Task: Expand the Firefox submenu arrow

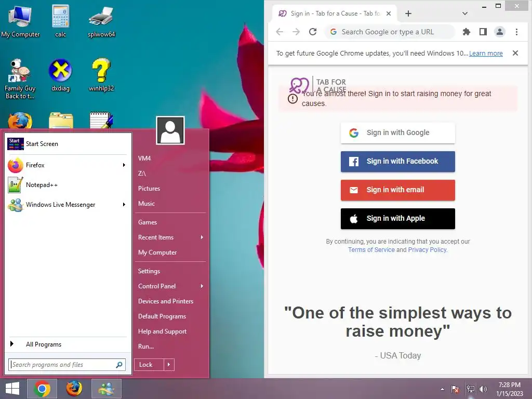Action: click(124, 165)
